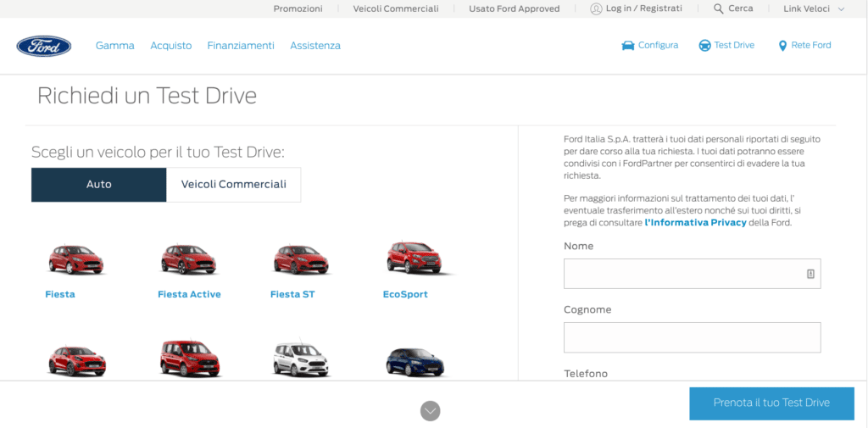This screenshot has height=428, width=868.
Task: Open the Finanziamenti menu
Action: coord(241,46)
